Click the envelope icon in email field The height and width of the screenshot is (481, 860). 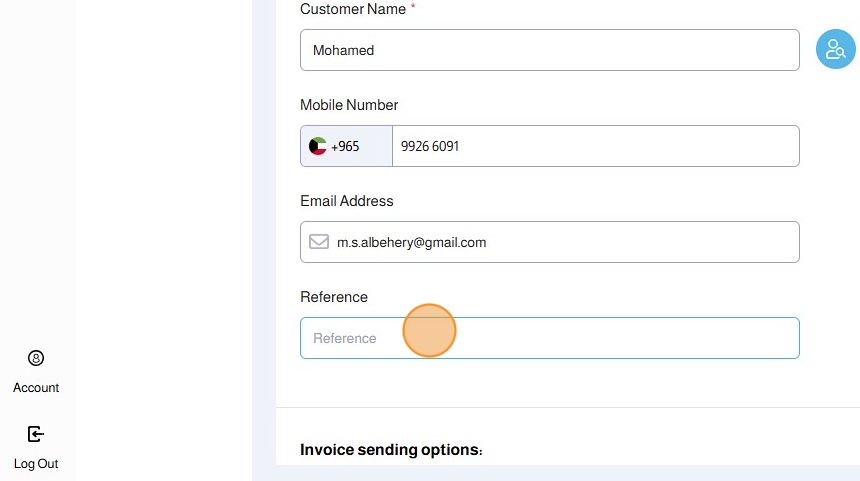318,242
